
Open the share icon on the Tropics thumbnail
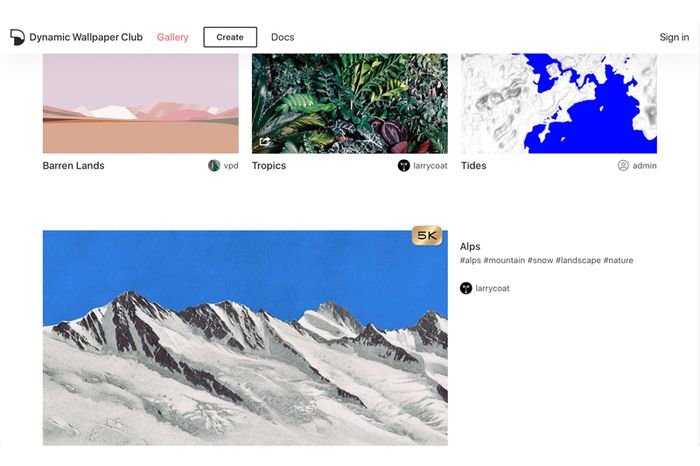click(x=265, y=141)
